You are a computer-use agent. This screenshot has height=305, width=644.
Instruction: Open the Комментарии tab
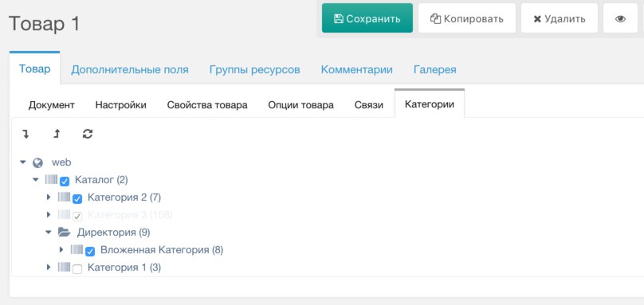(x=356, y=69)
